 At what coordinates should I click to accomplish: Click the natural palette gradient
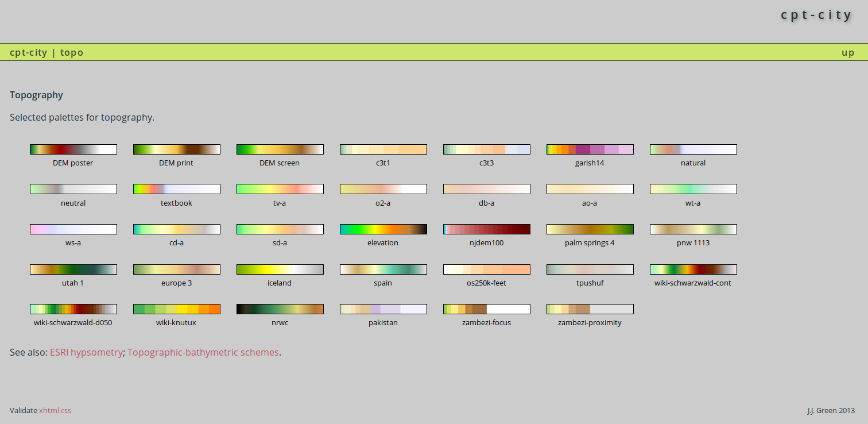click(x=693, y=149)
